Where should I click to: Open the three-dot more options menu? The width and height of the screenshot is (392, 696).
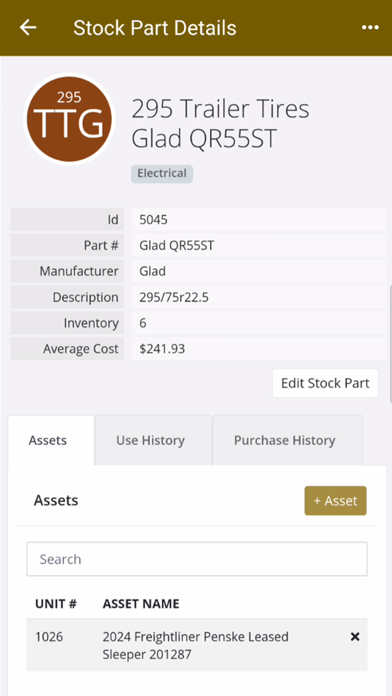click(370, 28)
